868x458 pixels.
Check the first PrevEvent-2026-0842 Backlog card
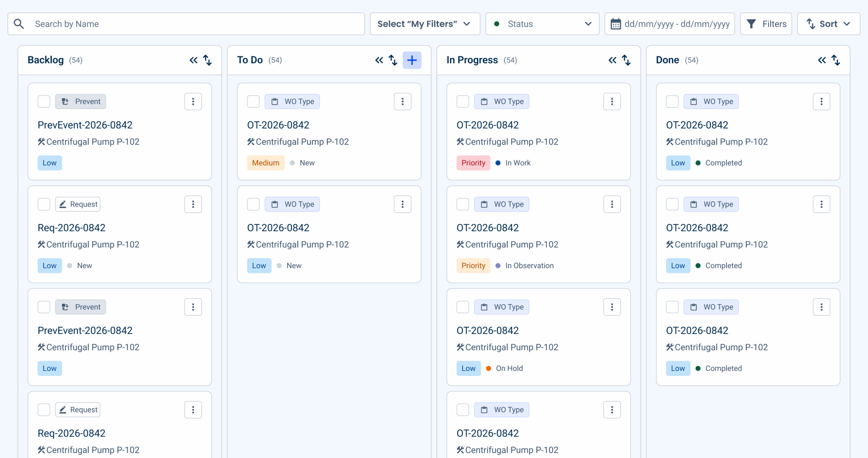coord(44,102)
